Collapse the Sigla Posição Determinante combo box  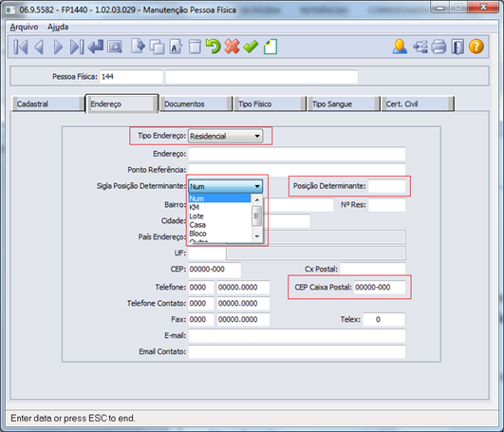click(x=225, y=186)
